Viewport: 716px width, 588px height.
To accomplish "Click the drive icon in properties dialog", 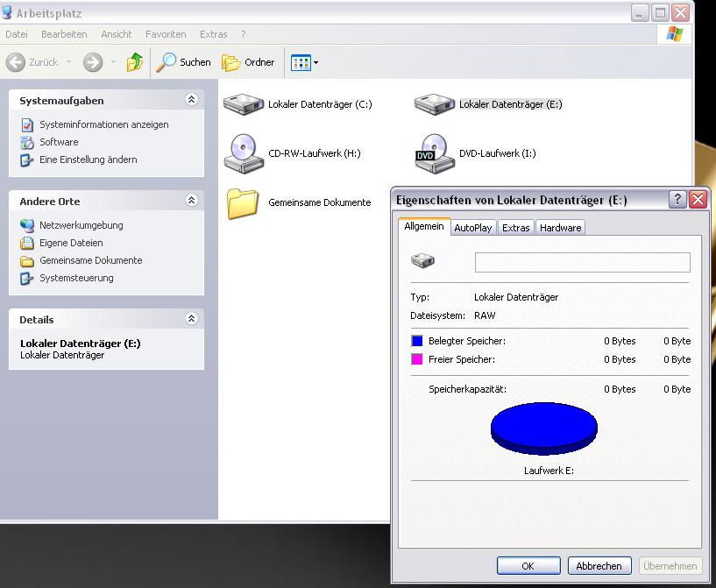I will click(422, 260).
